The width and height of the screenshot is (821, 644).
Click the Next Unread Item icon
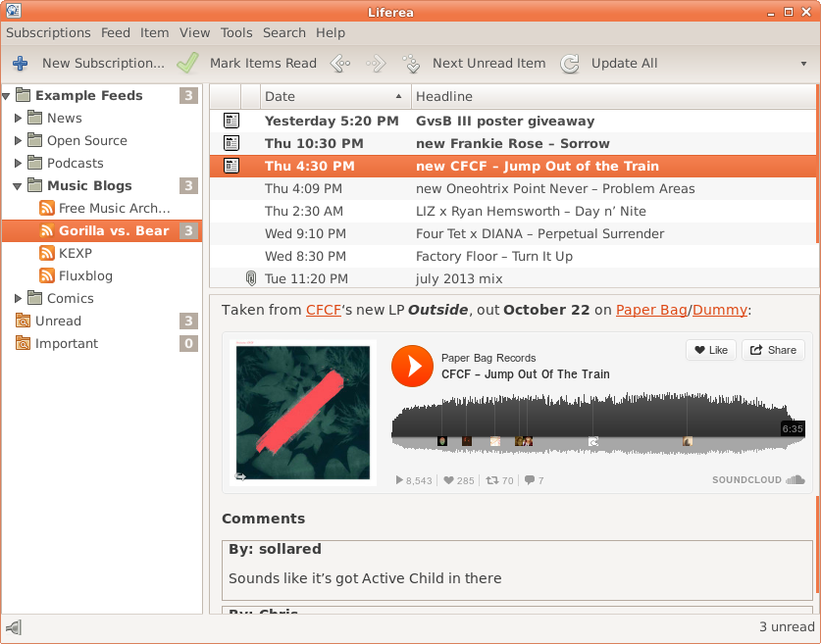(412, 64)
